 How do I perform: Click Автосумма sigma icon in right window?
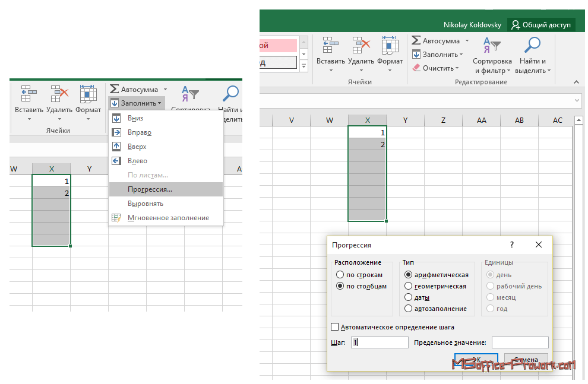[x=416, y=40]
